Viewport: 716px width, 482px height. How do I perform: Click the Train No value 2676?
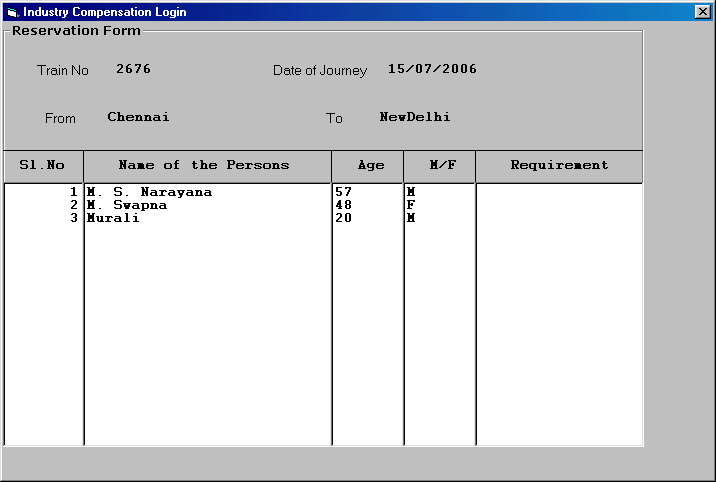tap(133, 69)
